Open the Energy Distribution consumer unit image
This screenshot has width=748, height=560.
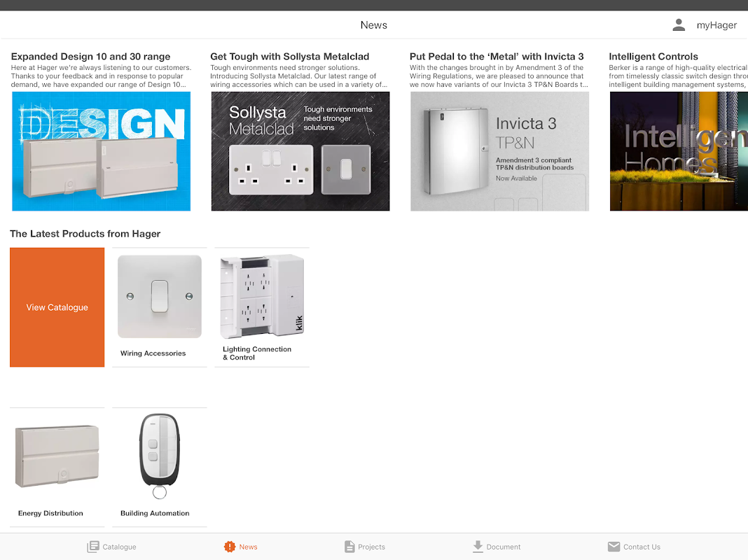[x=57, y=456]
